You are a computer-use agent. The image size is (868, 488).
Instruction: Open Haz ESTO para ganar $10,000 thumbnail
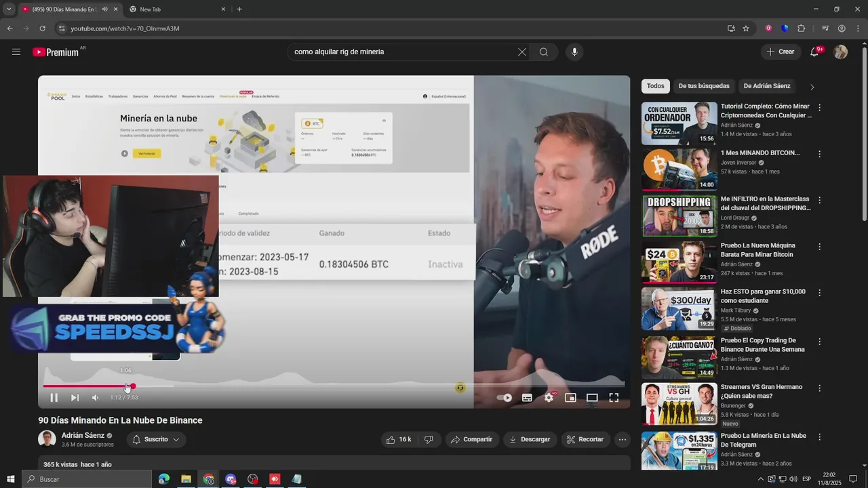[x=679, y=308]
